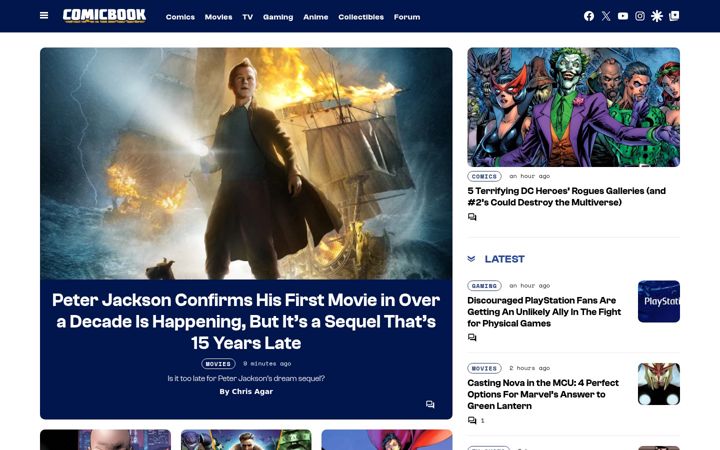Click the COMICS category tag

(484, 176)
